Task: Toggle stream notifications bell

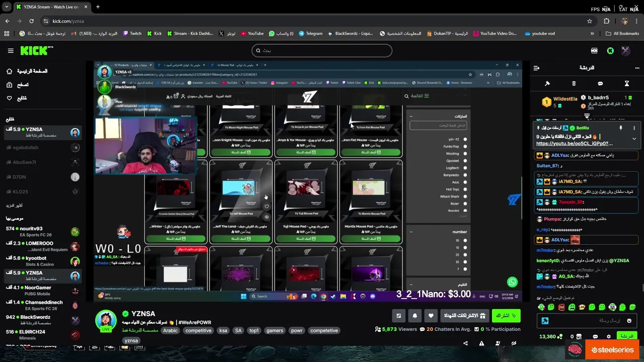Action: [415, 316]
